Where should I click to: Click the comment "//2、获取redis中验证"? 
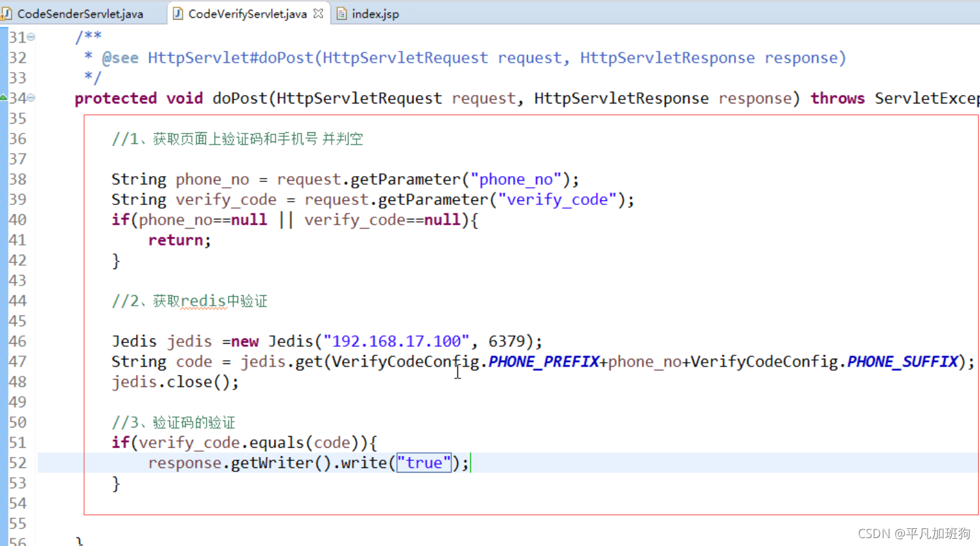(x=190, y=301)
